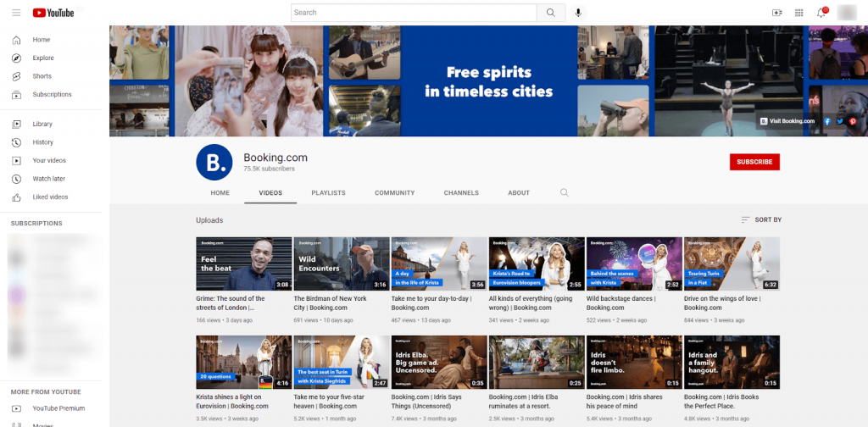This screenshot has height=427, width=868.
Task: Open the ABOUT tab
Action: click(519, 193)
